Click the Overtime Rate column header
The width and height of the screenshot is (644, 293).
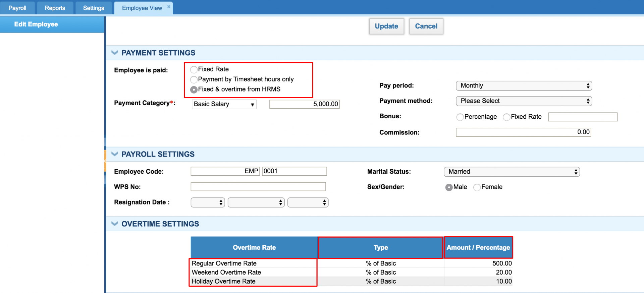[x=254, y=247]
